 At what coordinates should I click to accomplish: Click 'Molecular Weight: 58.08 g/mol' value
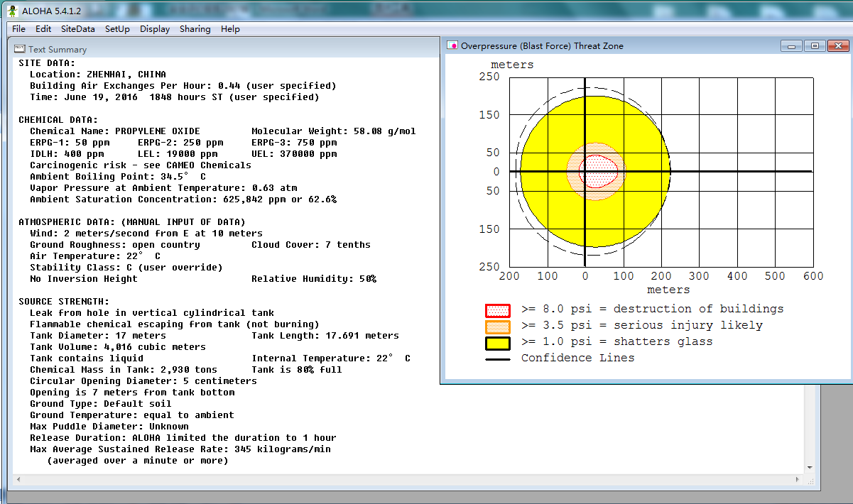coord(334,131)
